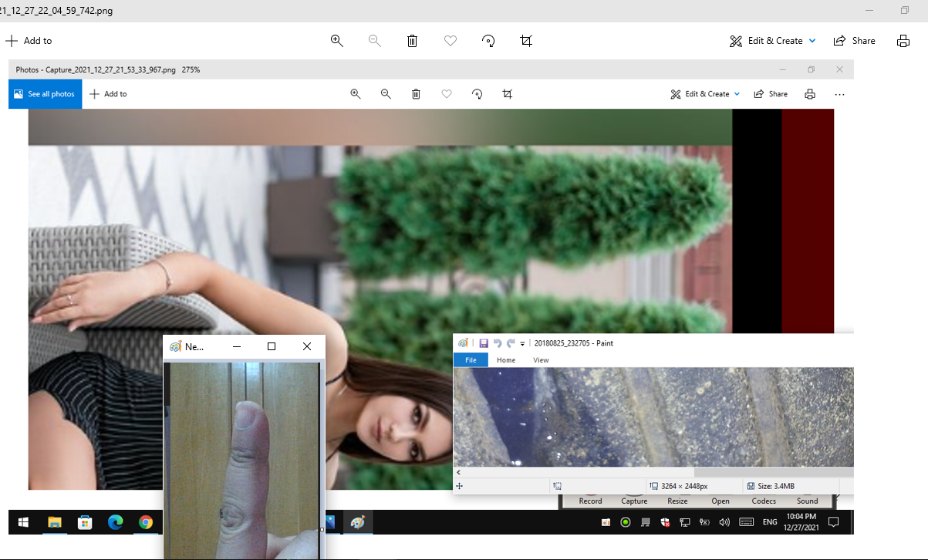Image resolution: width=928 pixels, height=560 pixels.
Task: Click Paint's horizontal scrollbar left arrow
Action: coord(459,472)
